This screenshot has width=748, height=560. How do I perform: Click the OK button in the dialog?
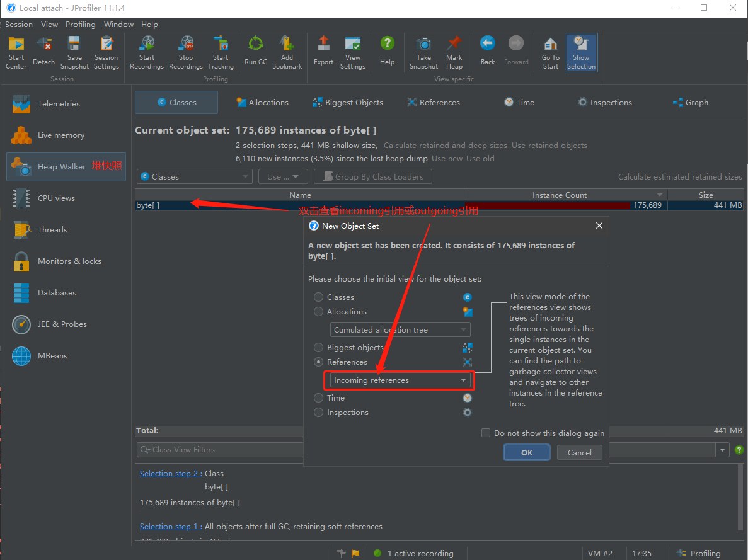526,452
